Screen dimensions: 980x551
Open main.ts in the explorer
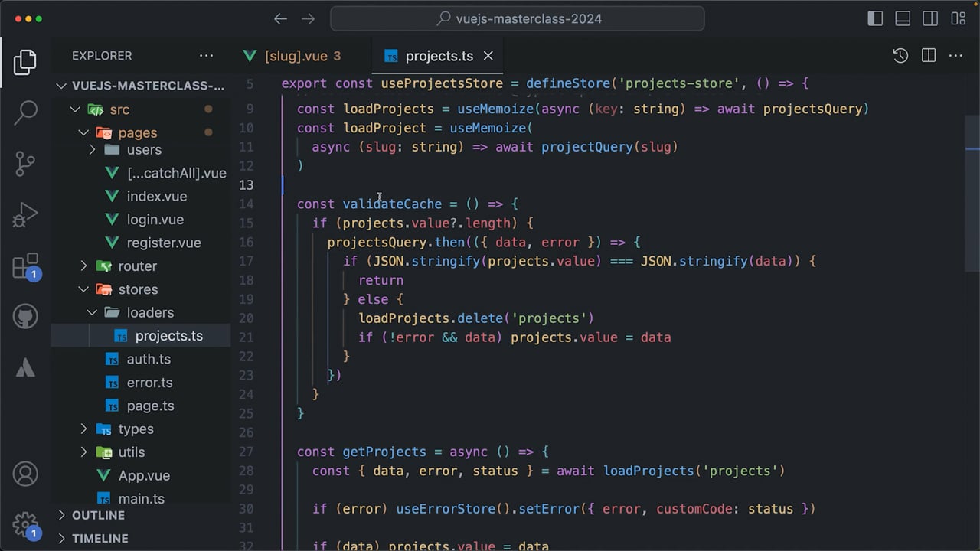(x=141, y=498)
